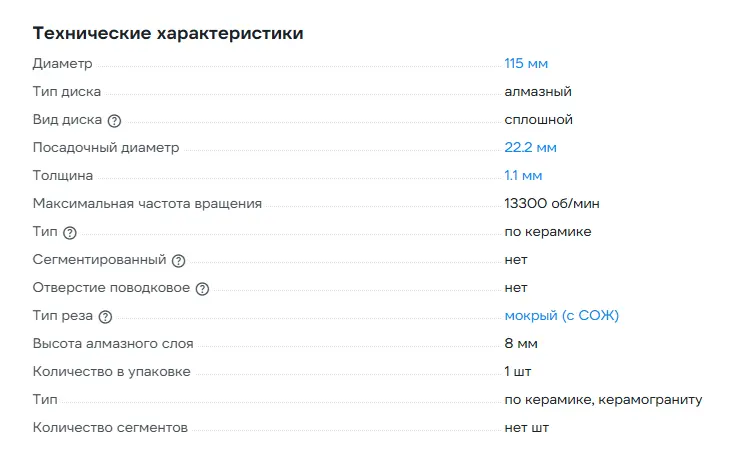Click the нет шт segments value

click(526, 428)
